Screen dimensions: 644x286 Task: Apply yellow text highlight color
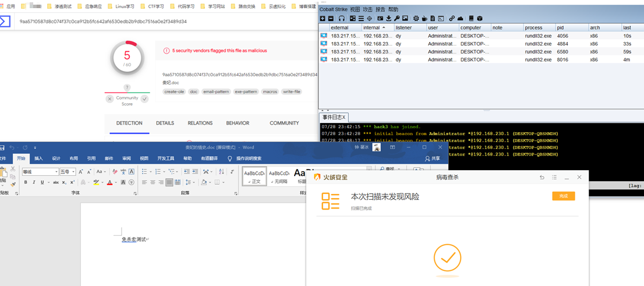pos(96,182)
